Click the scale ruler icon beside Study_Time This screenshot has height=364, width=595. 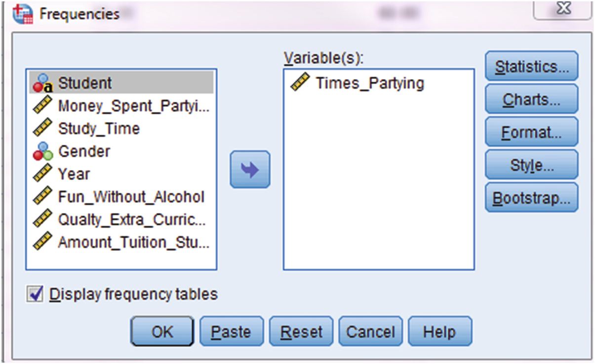click(x=42, y=128)
